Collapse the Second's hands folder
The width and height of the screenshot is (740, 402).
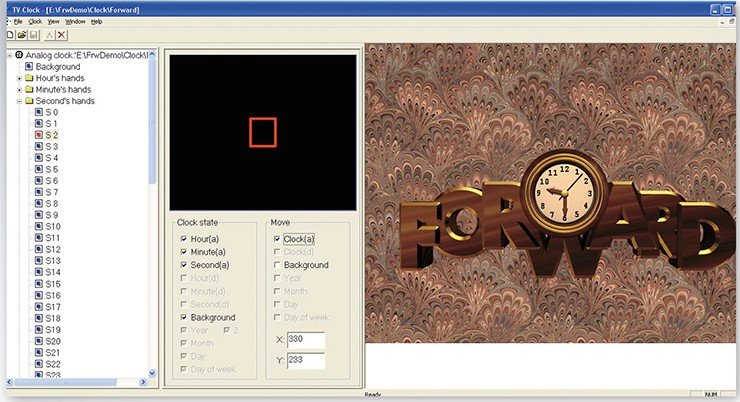19,101
